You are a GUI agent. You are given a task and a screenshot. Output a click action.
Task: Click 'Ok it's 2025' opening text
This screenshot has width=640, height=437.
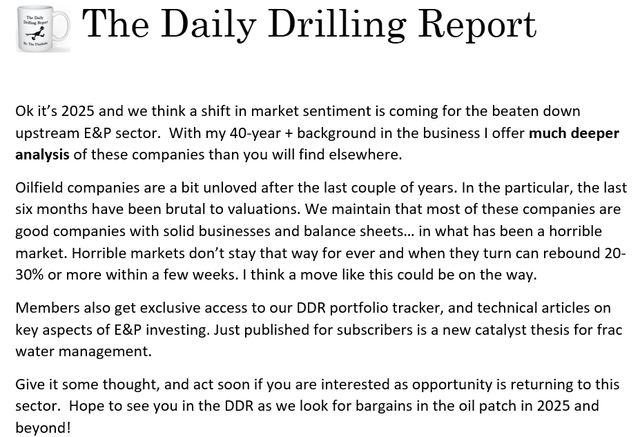tap(55, 111)
